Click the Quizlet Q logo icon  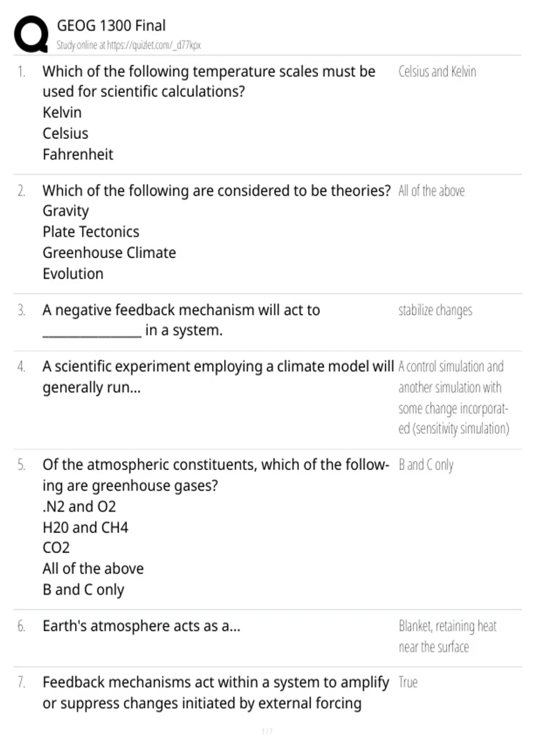[x=31, y=34]
